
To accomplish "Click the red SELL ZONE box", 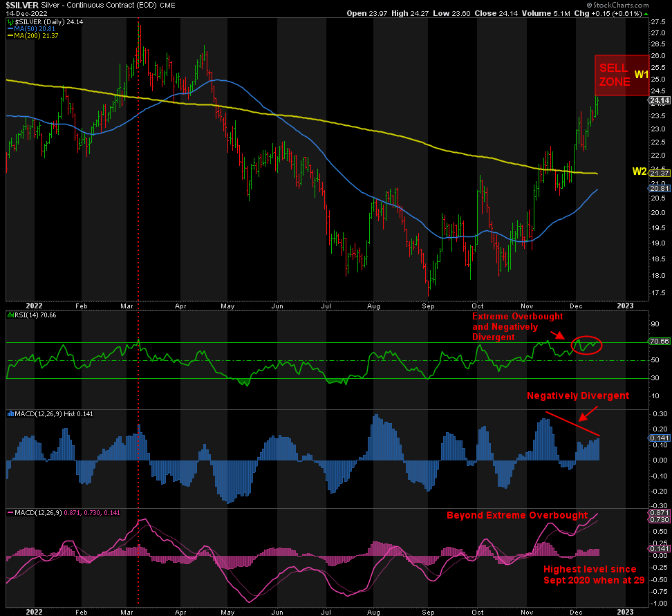I will click(x=622, y=75).
